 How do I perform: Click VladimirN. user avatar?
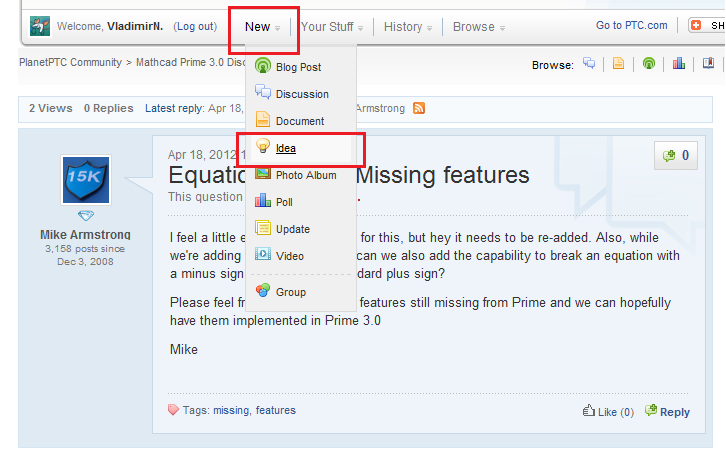40,26
